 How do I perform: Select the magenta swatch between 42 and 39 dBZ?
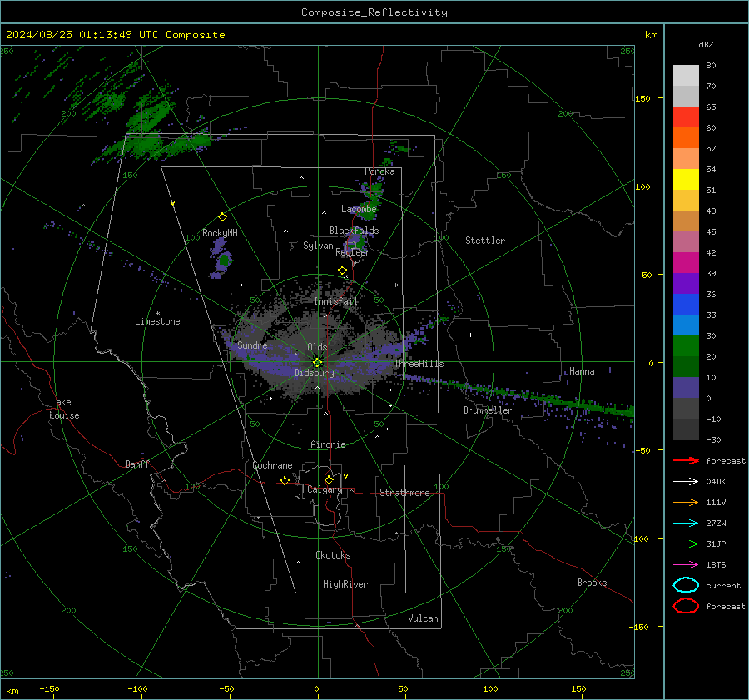(x=686, y=262)
